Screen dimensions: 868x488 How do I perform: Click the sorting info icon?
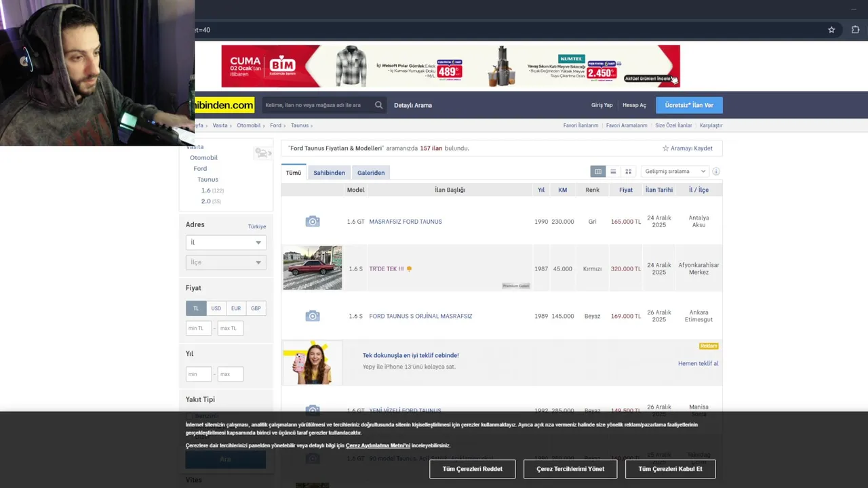click(716, 171)
